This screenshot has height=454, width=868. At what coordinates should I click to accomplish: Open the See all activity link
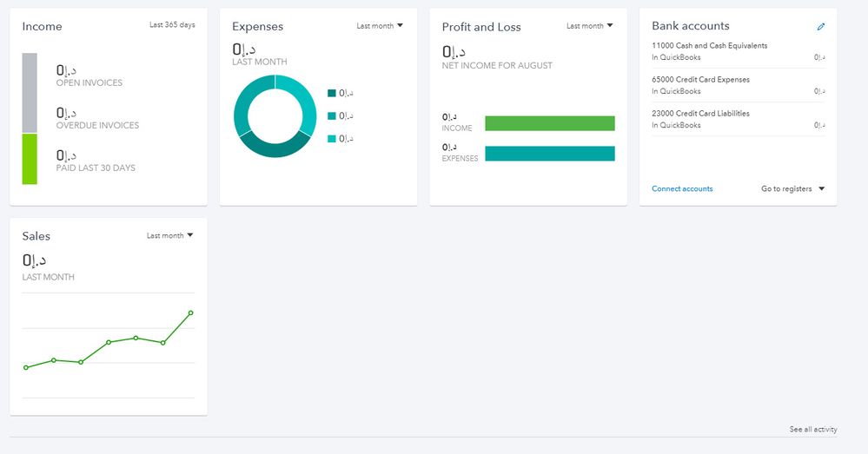(812, 430)
